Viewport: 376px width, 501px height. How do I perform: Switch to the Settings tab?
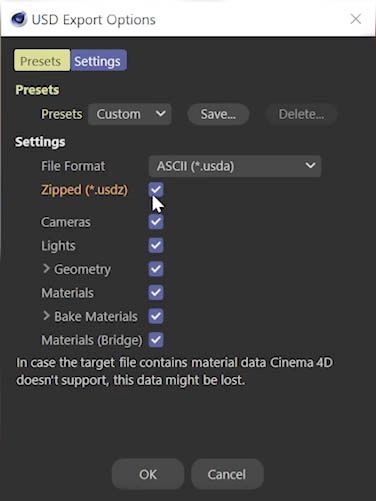point(99,60)
